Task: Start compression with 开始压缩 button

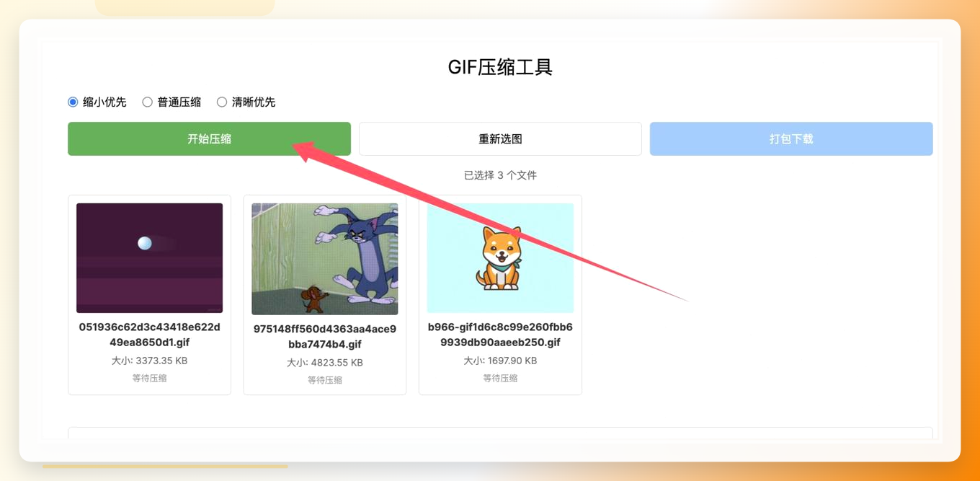Action: click(x=209, y=138)
